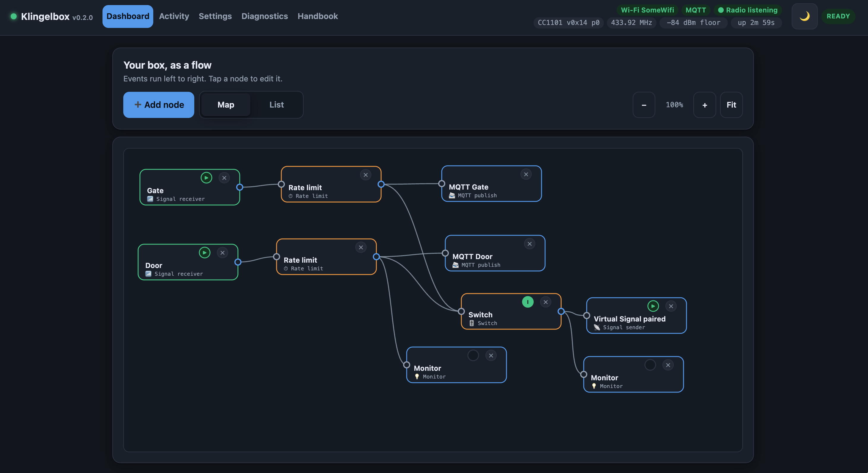Select the Virtual Signal paired input port
Viewport: 868px width, 473px height.
tap(587, 315)
